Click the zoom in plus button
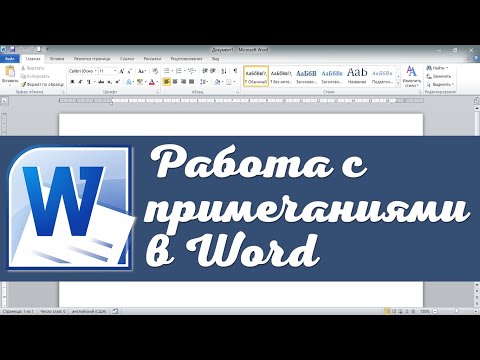Screen dimensions: 480x360 [475, 311]
